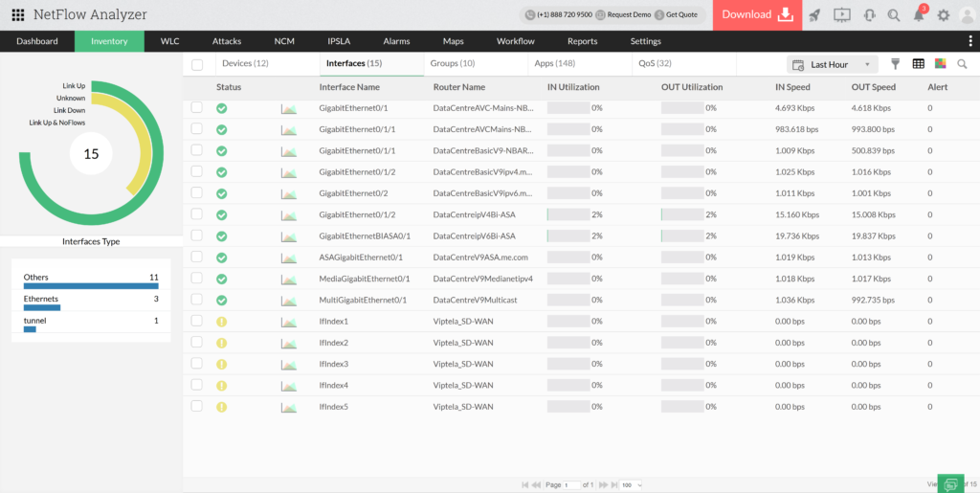Open the gear settings icon in header
Screen dimensions: 980x493
(944, 15)
